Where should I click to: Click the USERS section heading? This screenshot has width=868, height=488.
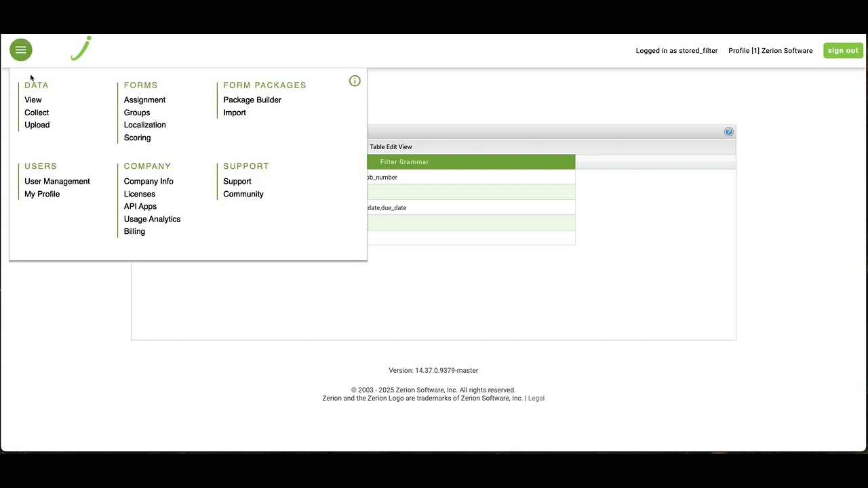pyautogui.click(x=41, y=166)
